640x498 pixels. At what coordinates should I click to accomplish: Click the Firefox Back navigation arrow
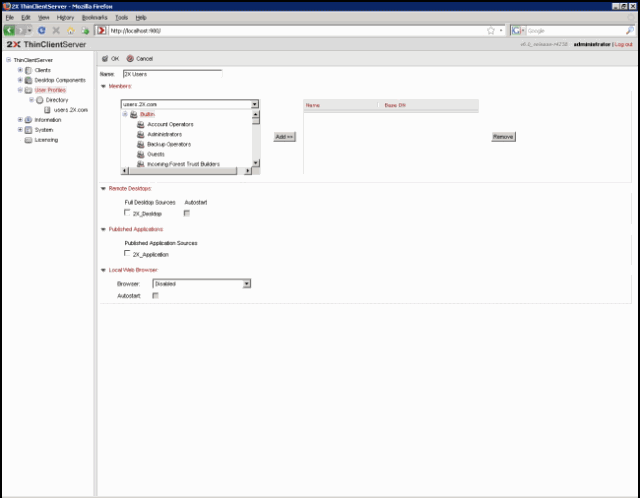[x=9, y=30]
